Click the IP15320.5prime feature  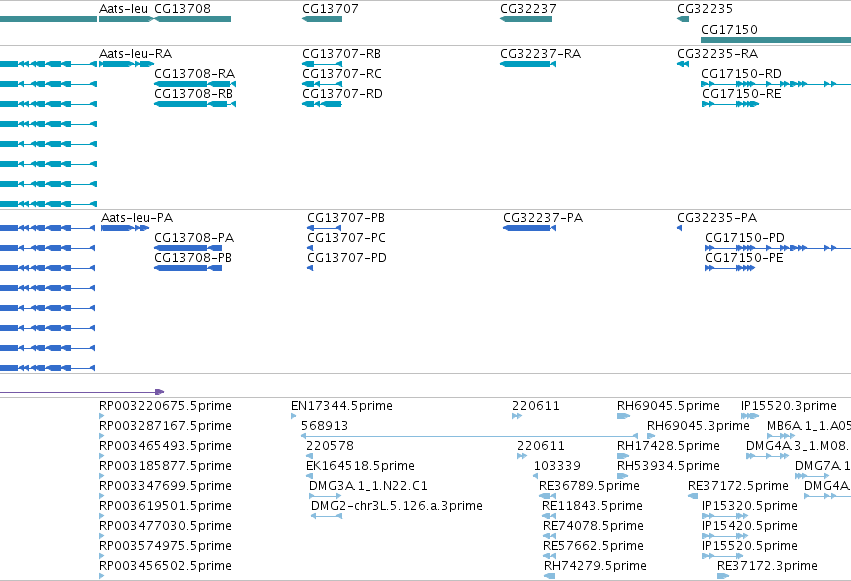coord(750,506)
